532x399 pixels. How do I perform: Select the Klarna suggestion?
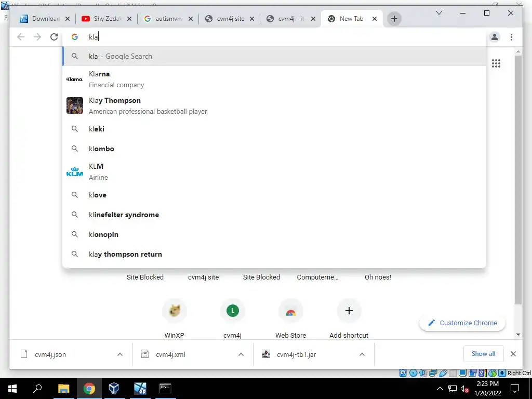(274, 79)
